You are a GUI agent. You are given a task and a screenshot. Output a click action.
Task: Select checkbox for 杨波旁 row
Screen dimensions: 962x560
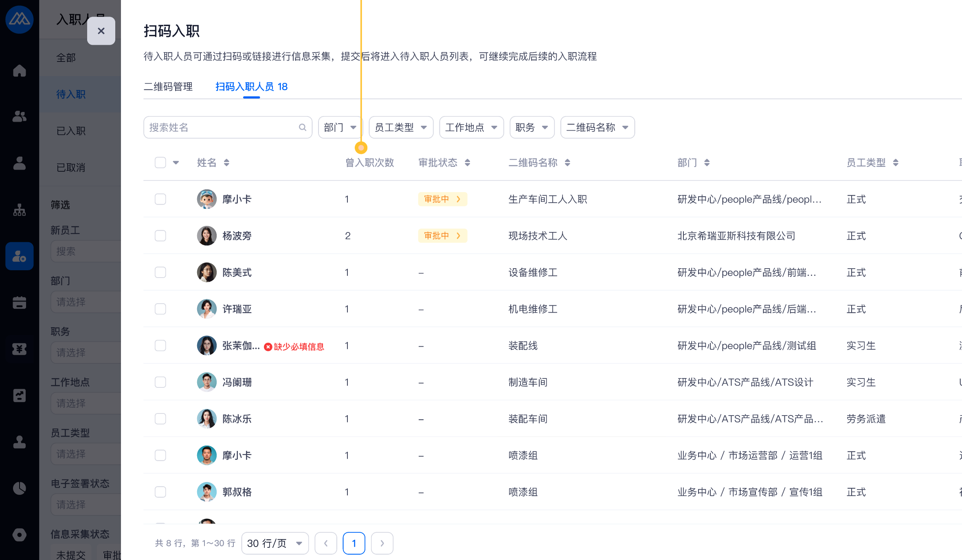(160, 236)
